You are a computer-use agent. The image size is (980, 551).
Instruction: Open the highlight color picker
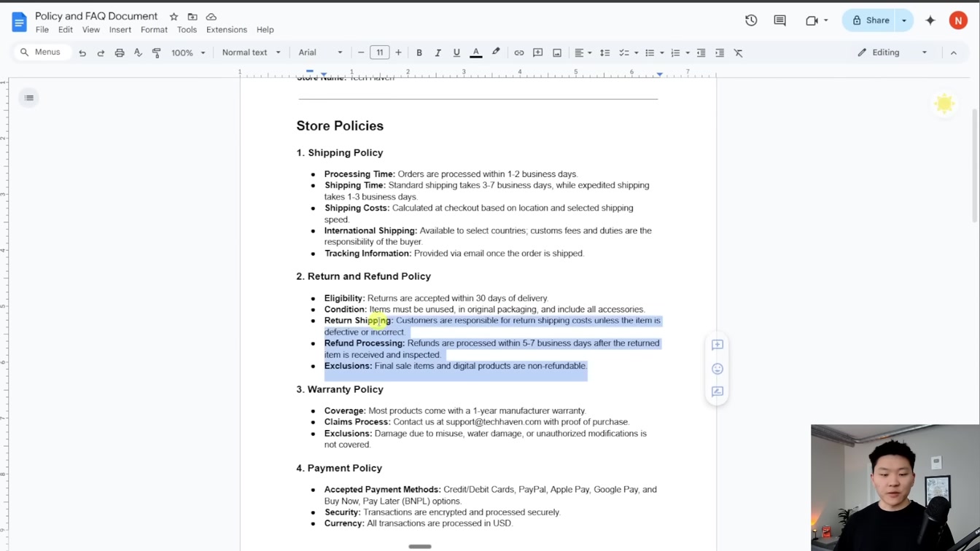496,52
